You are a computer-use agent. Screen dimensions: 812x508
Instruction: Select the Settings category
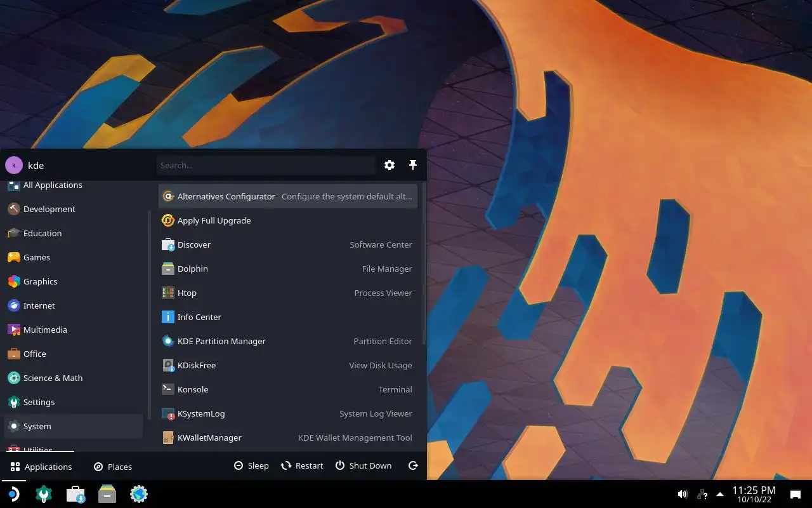[74, 402]
